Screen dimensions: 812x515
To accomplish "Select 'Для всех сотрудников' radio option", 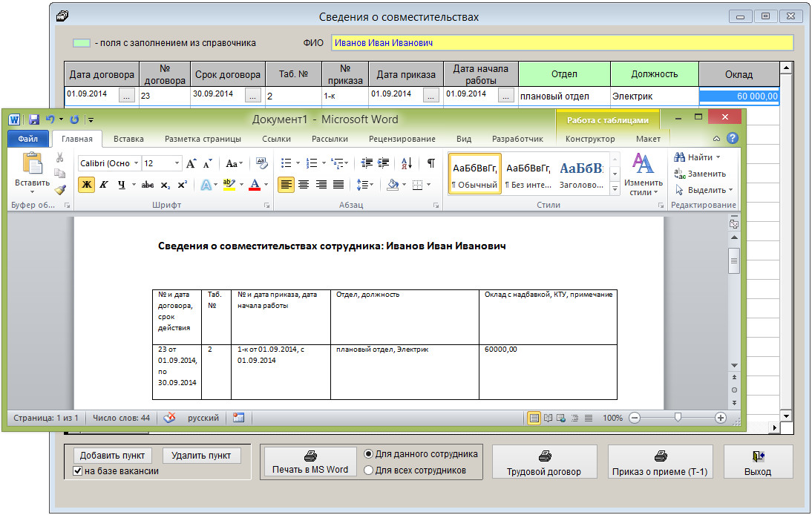I will pos(369,470).
